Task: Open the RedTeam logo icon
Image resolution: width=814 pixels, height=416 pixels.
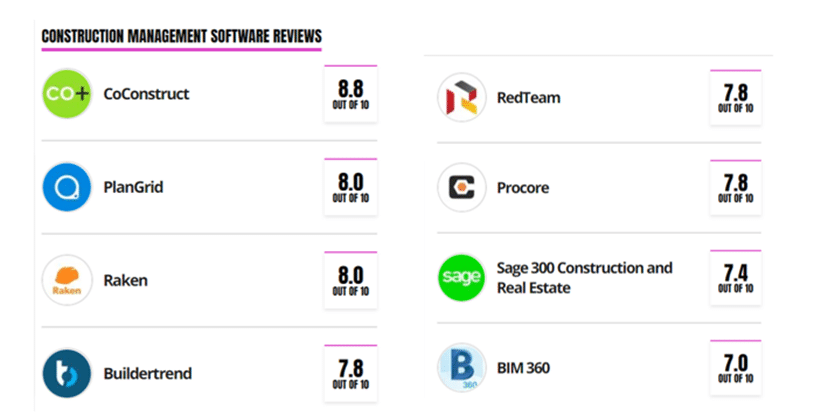Action: pos(462,98)
